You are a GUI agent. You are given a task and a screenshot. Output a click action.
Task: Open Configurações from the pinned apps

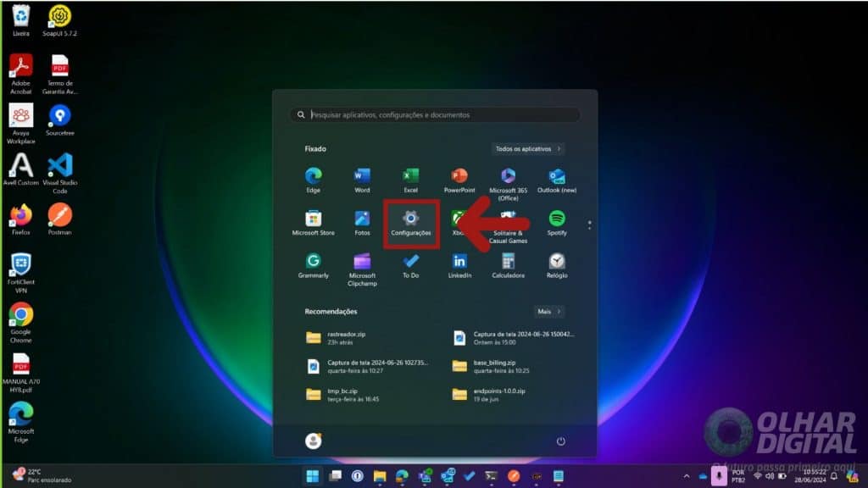pyautogui.click(x=411, y=223)
